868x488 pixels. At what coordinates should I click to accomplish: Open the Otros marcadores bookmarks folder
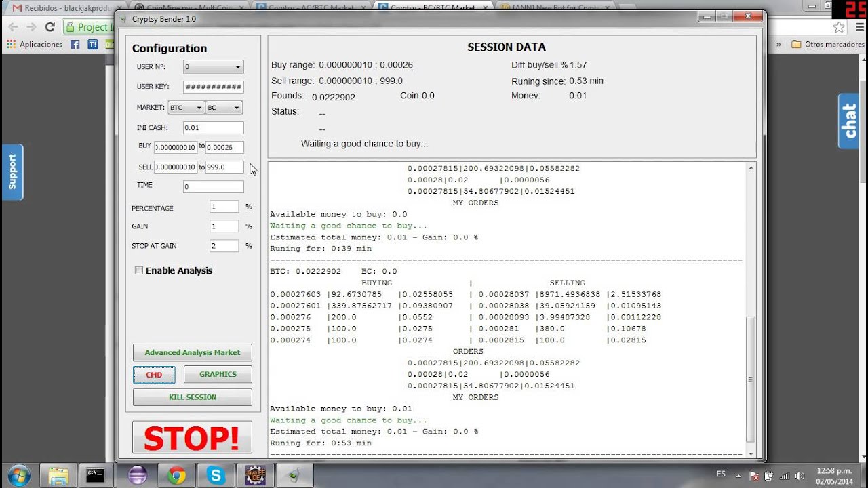(x=827, y=45)
